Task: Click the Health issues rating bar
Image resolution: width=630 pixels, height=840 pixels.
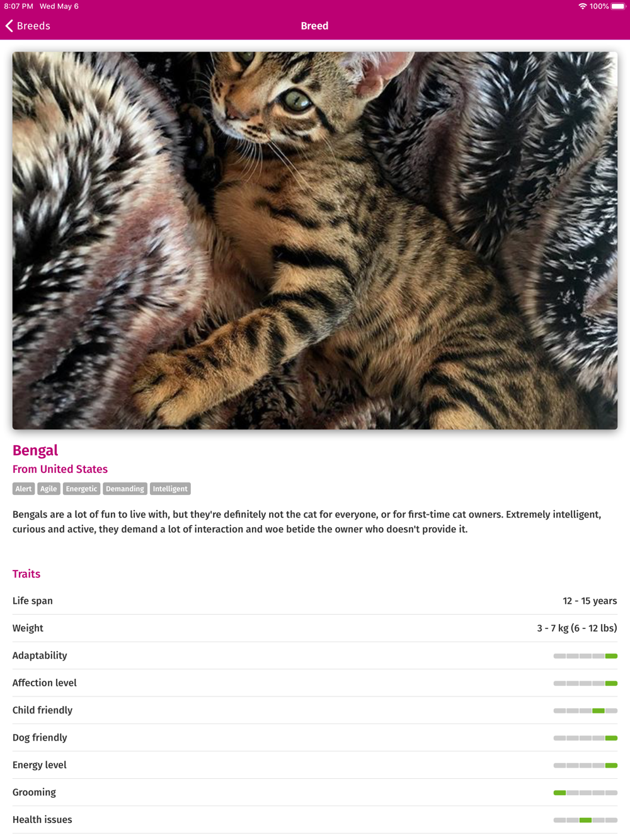Action: [x=585, y=820]
